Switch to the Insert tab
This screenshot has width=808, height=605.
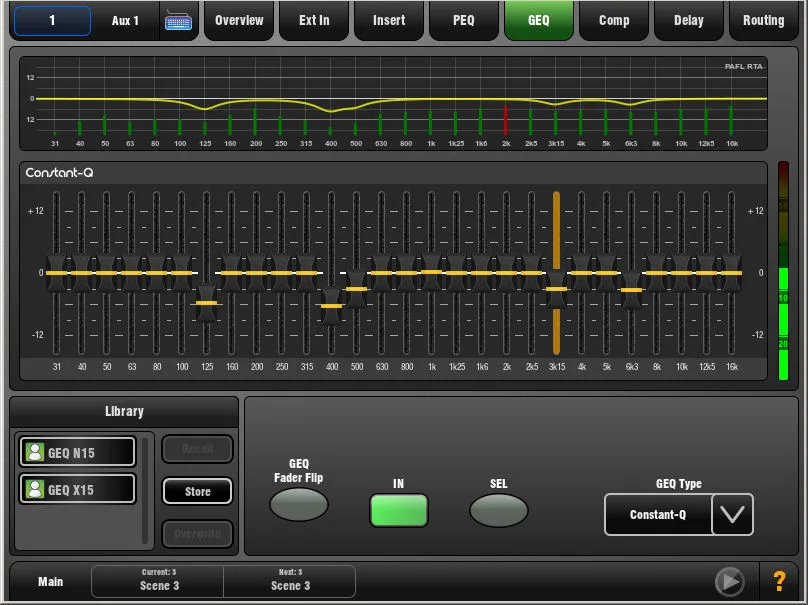(389, 21)
